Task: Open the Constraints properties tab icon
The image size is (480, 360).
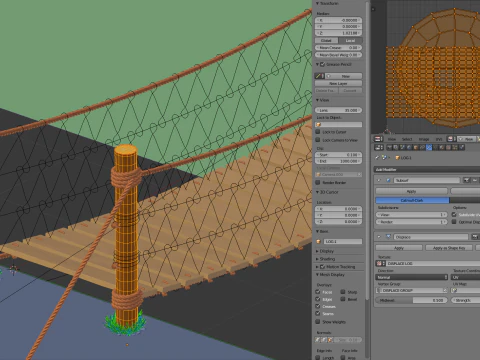Action: tap(423, 147)
